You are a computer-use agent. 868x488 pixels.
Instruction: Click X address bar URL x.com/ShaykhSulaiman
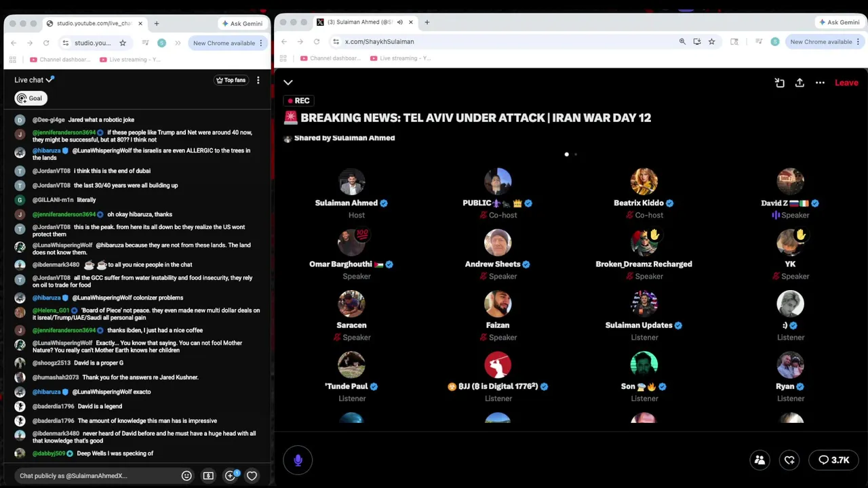pyautogui.click(x=379, y=42)
